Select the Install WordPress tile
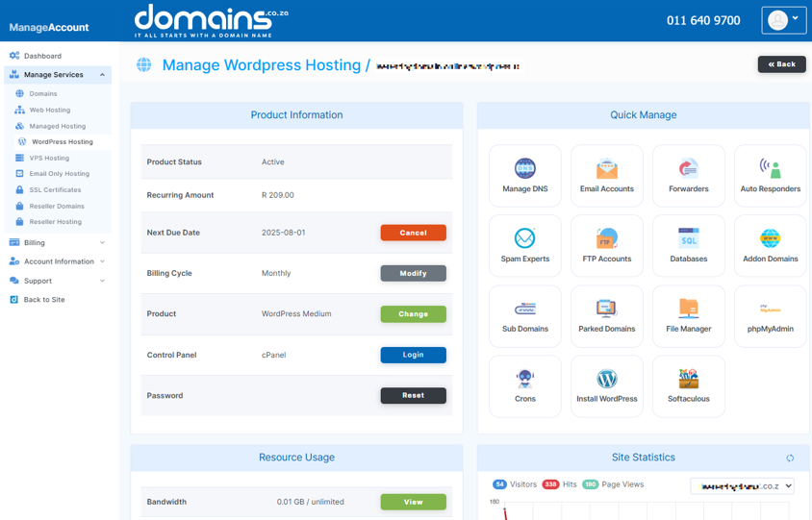This screenshot has height=520, width=812. [x=606, y=386]
